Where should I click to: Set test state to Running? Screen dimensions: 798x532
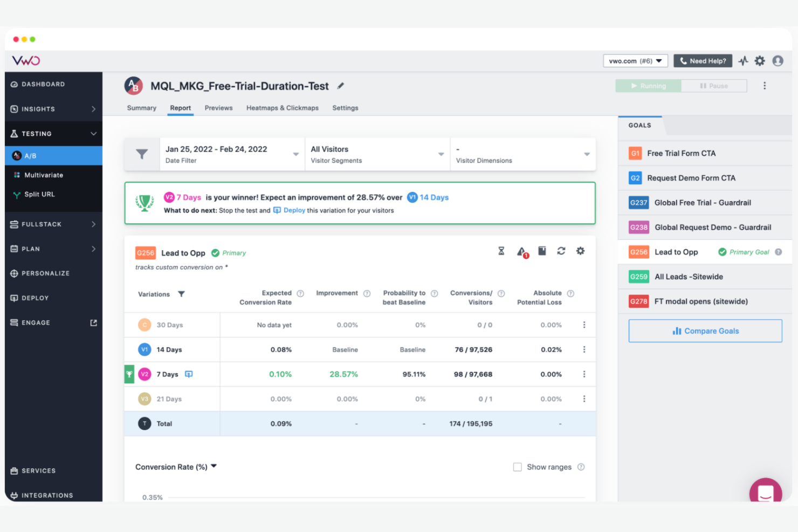click(x=648, y=86)
